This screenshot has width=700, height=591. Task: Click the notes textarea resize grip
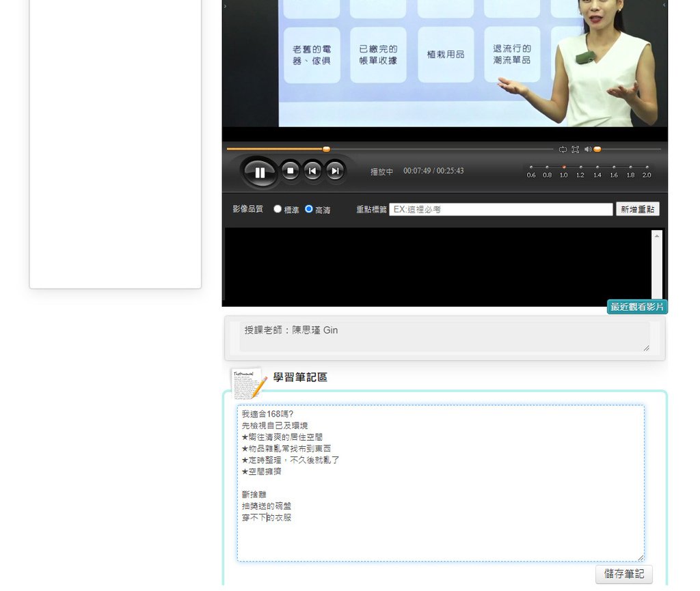[x=641, y=558]
